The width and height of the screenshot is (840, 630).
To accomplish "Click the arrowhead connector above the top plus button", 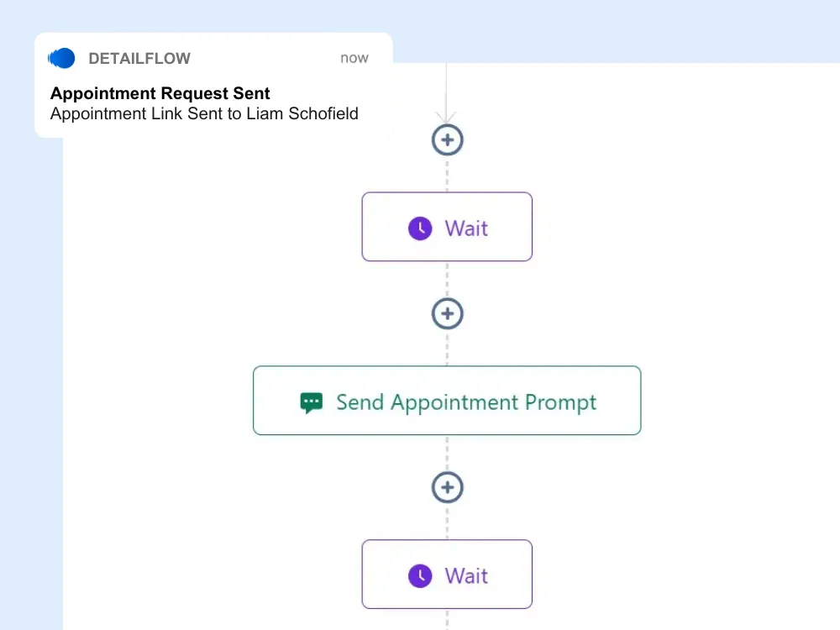I will coord(446,117).
